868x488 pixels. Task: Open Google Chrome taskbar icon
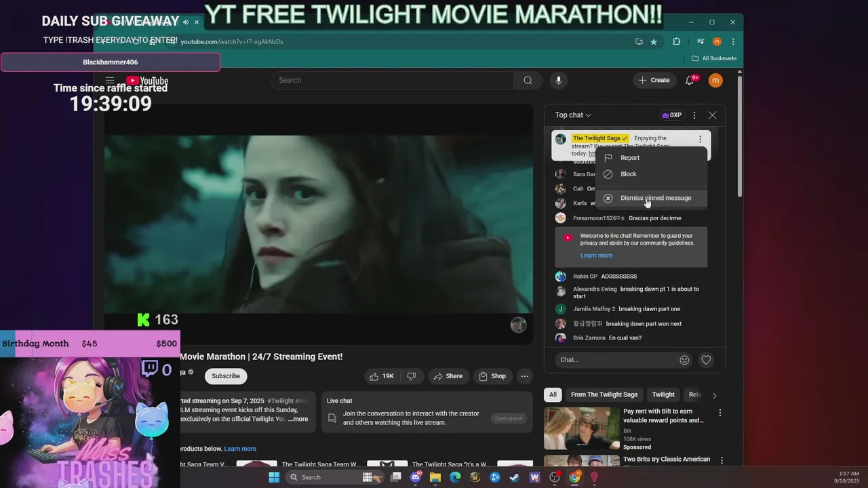tap(574, 477)
